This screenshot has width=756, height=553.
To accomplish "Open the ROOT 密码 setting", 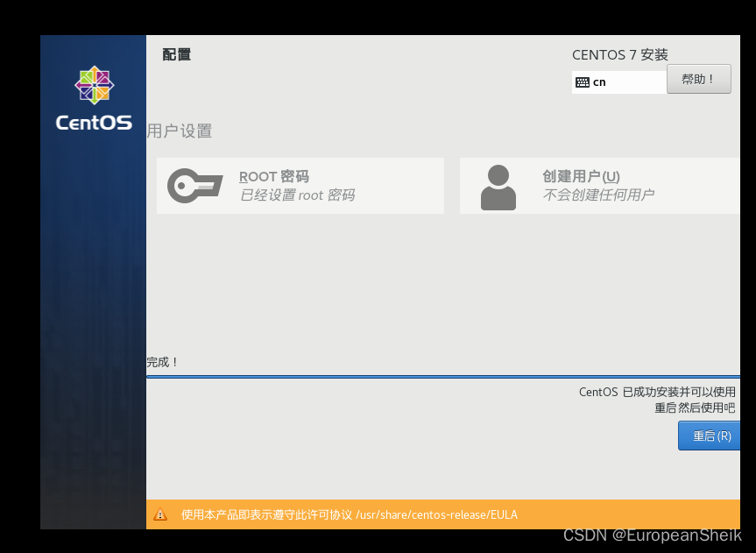I will [x=300, y=186].
